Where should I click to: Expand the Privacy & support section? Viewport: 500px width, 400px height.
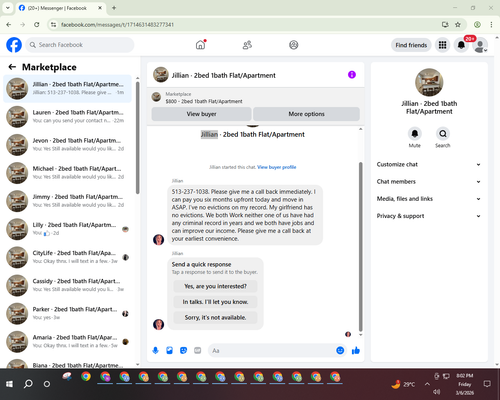[x=429, y=216]
